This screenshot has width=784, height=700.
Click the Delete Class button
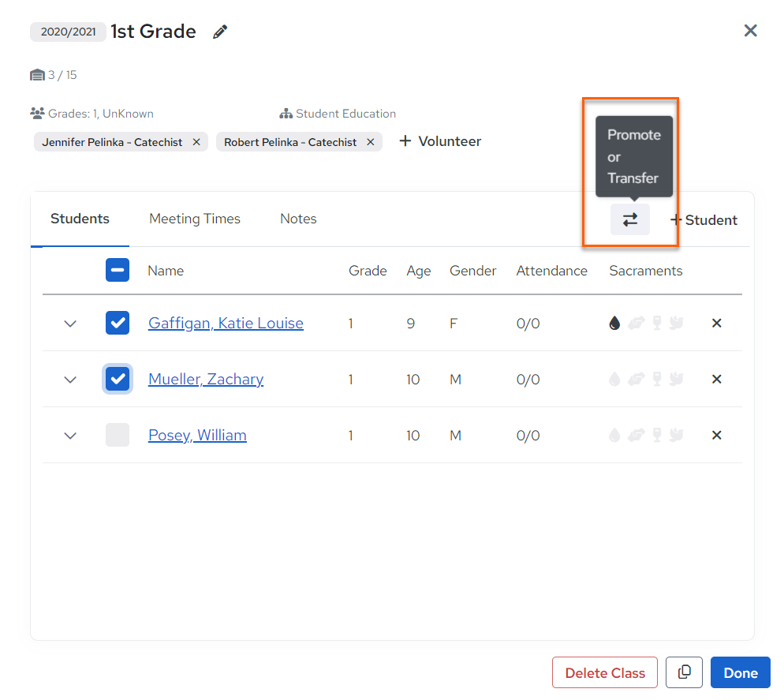[x=605, y=673]
